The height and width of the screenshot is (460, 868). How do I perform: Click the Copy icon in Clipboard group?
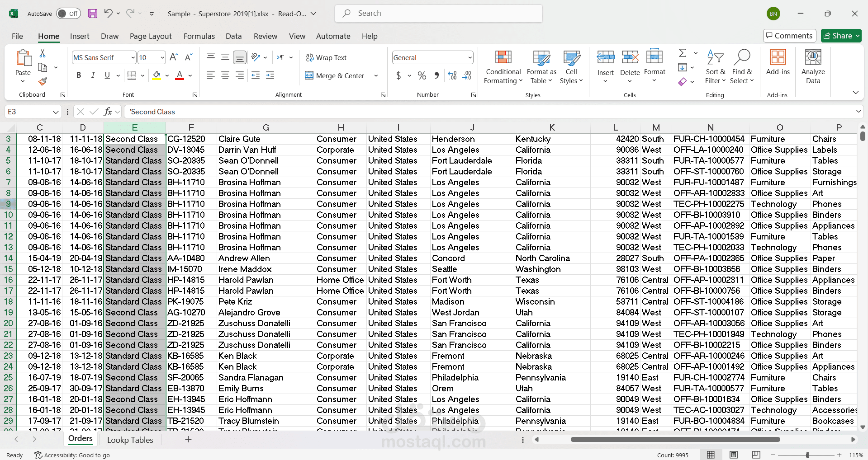point(43,67)
